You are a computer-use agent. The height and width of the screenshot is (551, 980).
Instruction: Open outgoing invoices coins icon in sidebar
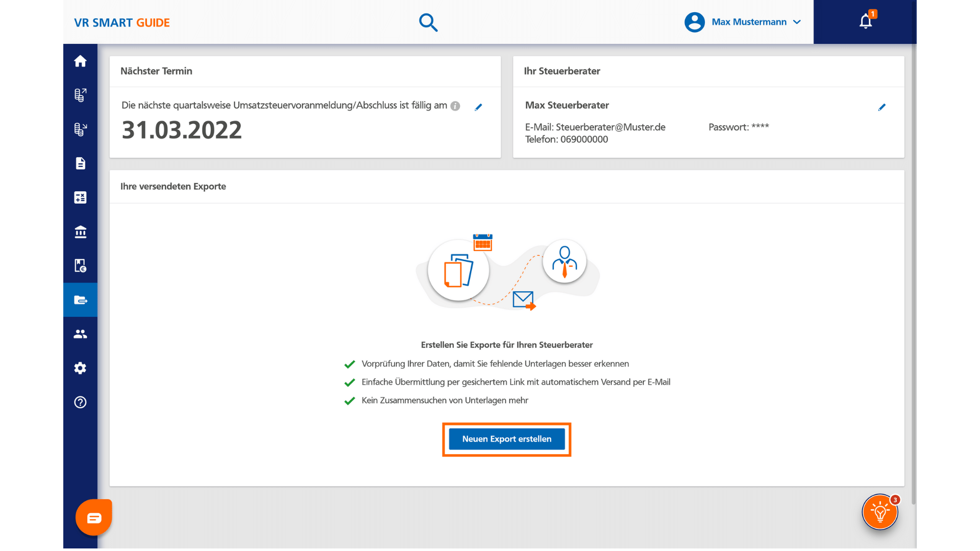tap(80, 95)
